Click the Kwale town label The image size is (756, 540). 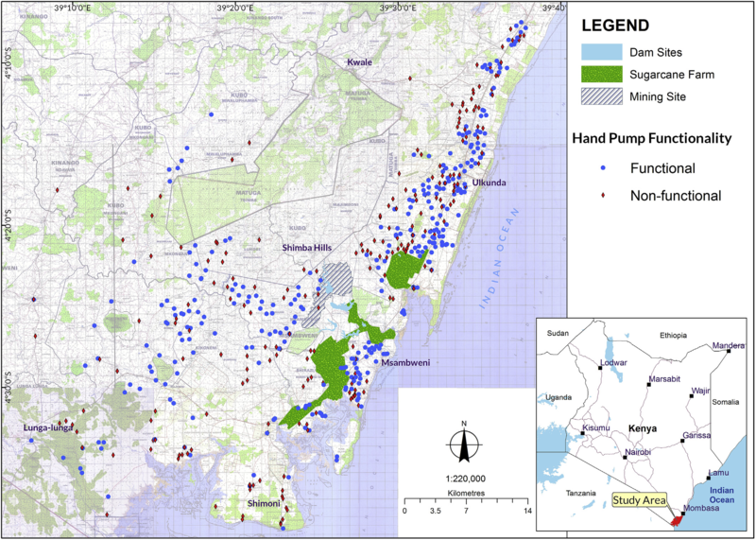coord(360,62)
